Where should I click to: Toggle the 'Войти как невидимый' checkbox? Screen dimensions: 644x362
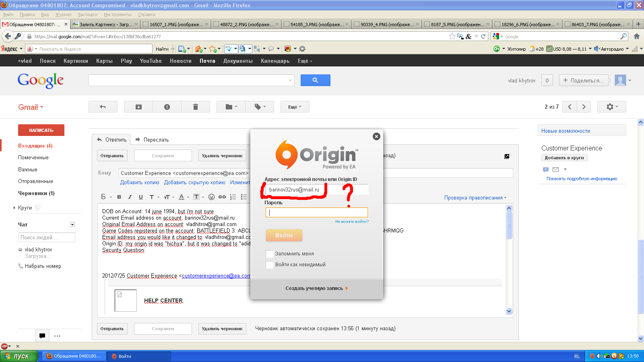coord(270,264)
